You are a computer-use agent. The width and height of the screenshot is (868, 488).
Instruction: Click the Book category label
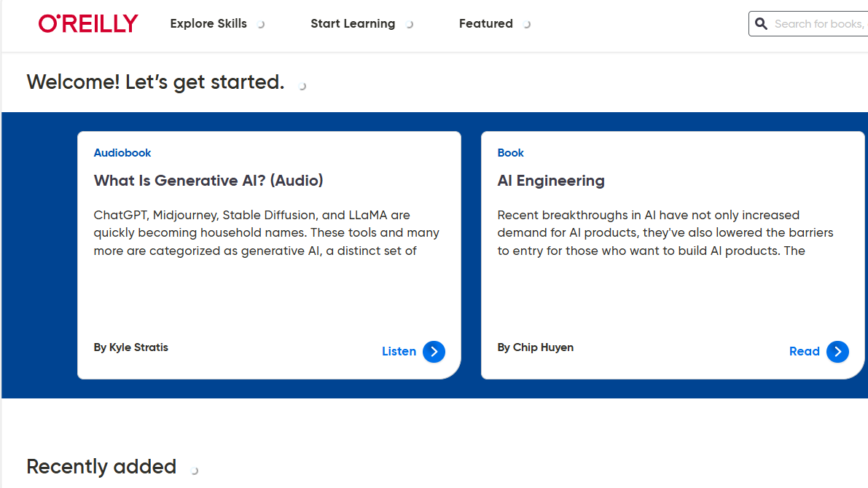point(510,153)
